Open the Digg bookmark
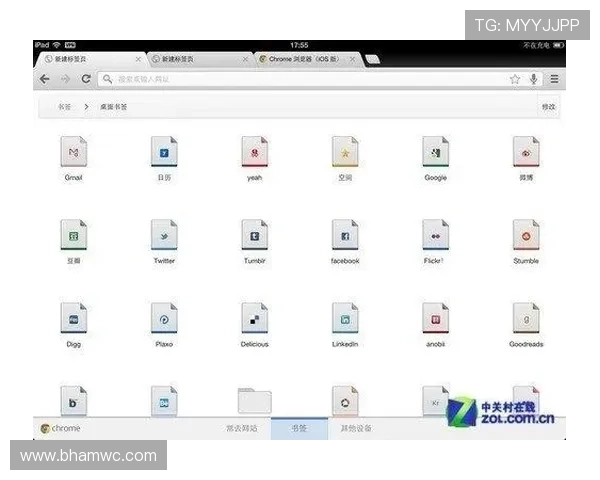Image resolution: width=600 pixels, height=480 pixels. coord(73,318)
